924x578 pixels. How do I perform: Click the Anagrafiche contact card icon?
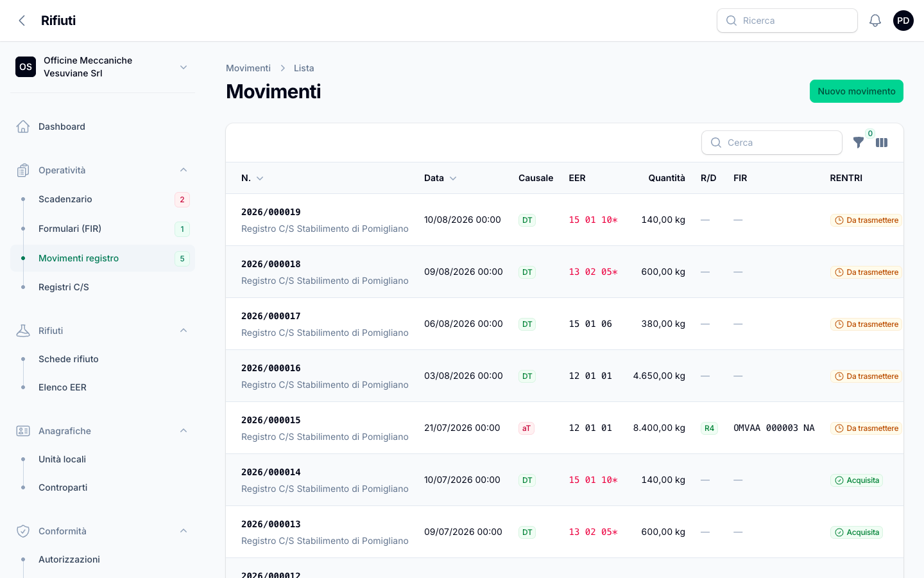(x=23, y=431)
